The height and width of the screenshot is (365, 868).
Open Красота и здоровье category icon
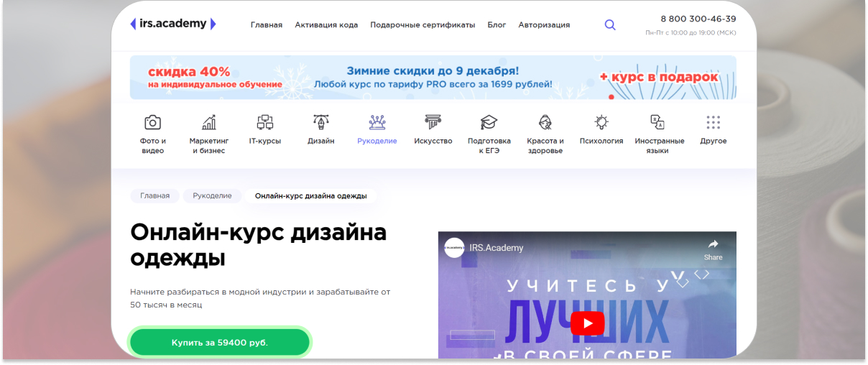pos(545,121)
